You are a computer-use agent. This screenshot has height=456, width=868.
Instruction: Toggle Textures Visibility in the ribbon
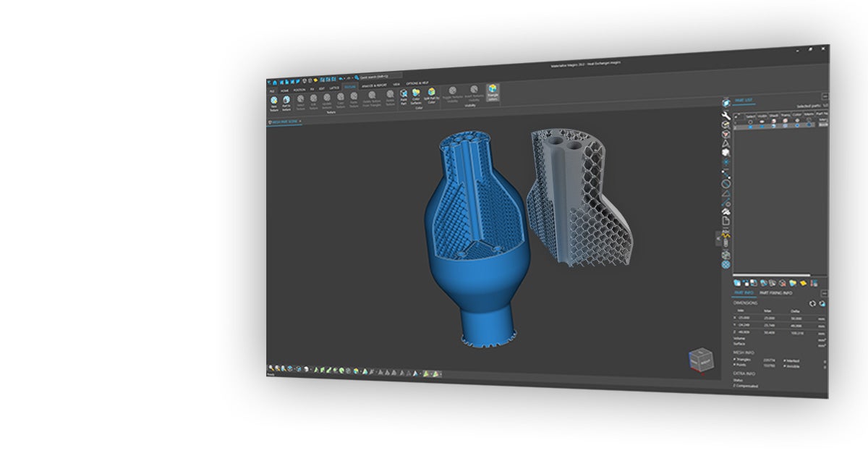[452, 91]
